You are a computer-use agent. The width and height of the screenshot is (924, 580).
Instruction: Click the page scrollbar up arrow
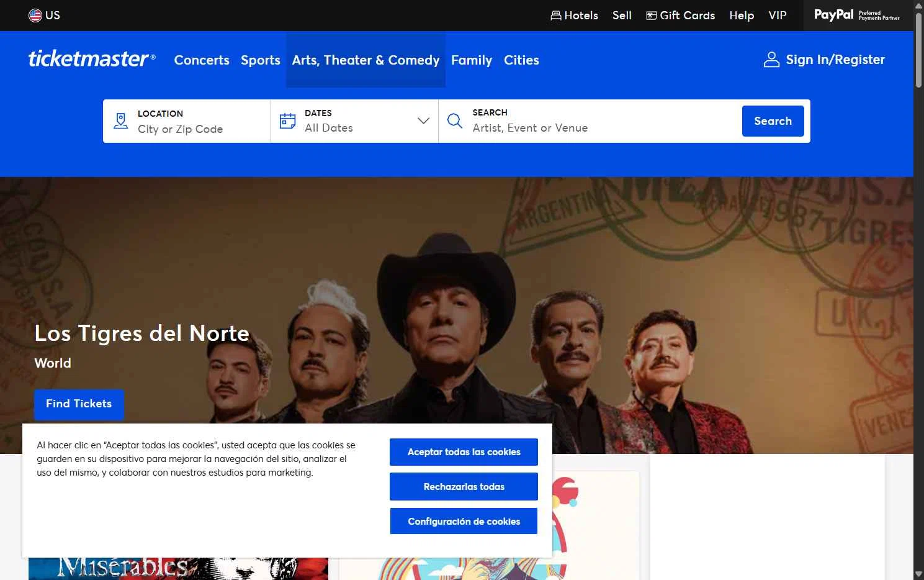point(918,6)
